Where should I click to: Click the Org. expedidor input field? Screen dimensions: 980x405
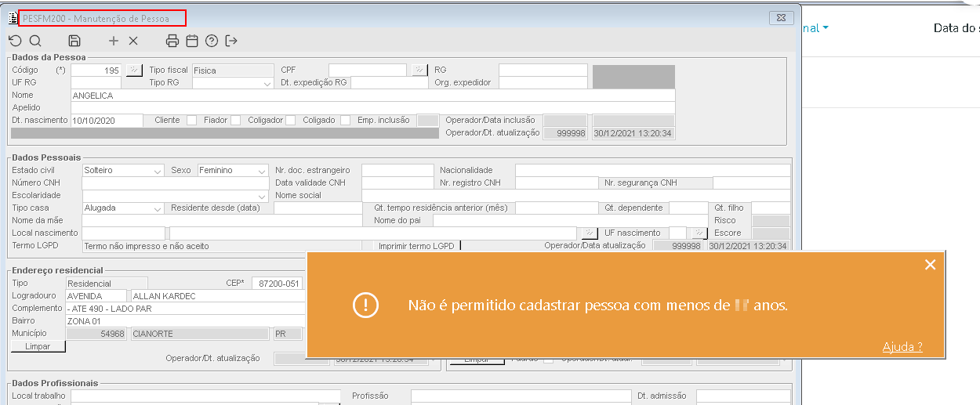(x=543, y=82)
